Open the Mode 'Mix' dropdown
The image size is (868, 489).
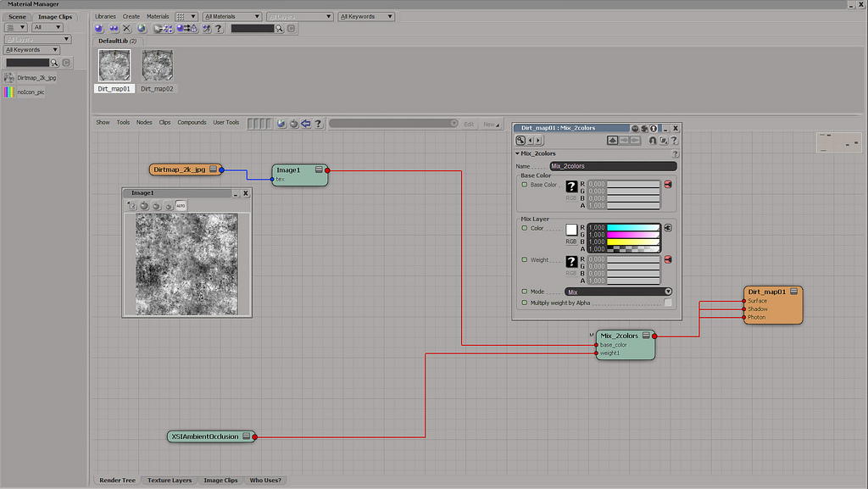[x=618, y=292]
